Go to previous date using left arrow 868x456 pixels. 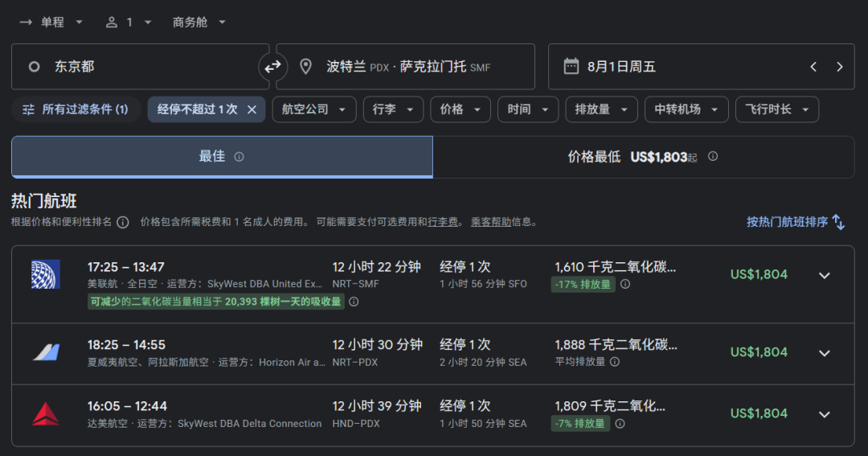tap(813, 67)
